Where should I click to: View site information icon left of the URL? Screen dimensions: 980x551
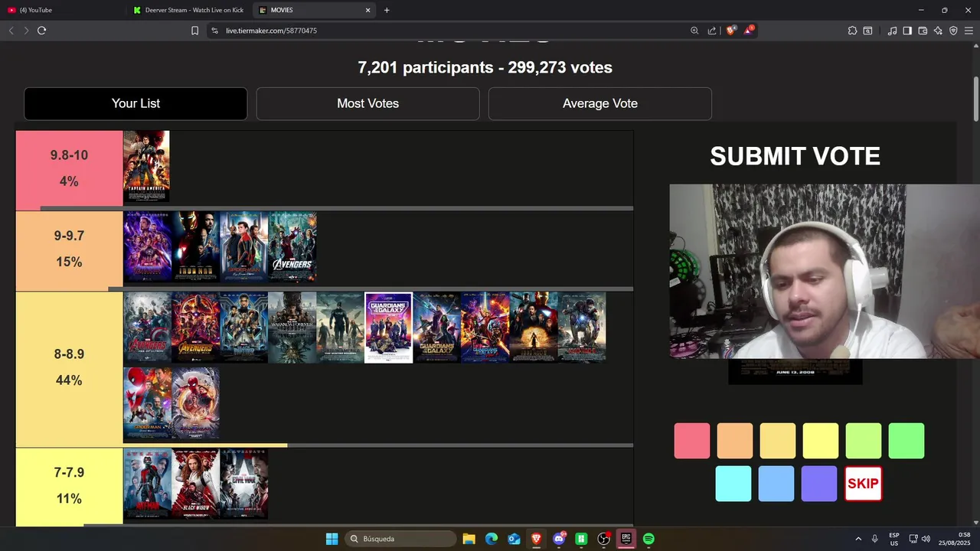(214, 31)
